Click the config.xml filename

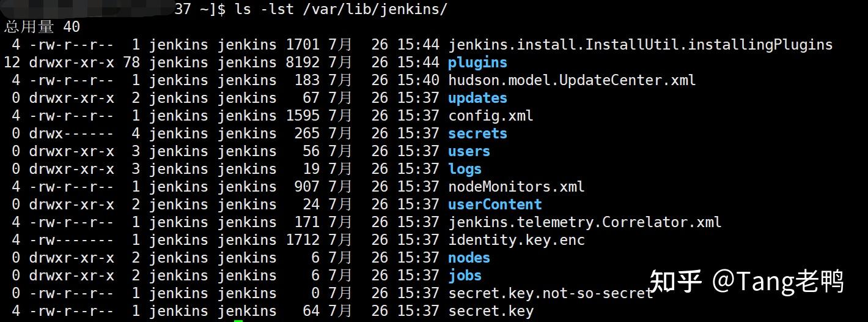(491, 116)
